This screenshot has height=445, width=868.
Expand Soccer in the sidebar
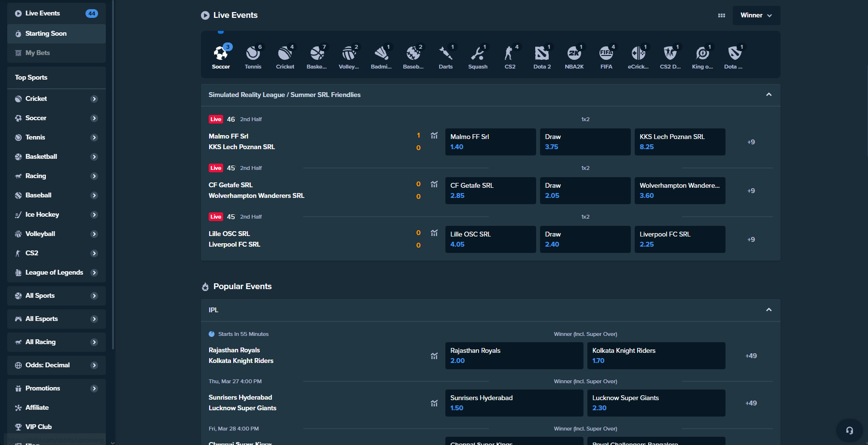tap(94, 118)
